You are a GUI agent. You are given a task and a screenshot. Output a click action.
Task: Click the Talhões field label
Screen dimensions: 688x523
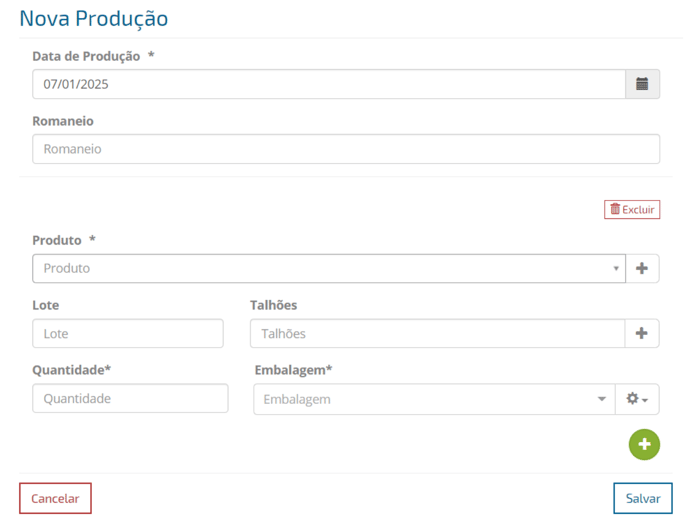(273, 305)
